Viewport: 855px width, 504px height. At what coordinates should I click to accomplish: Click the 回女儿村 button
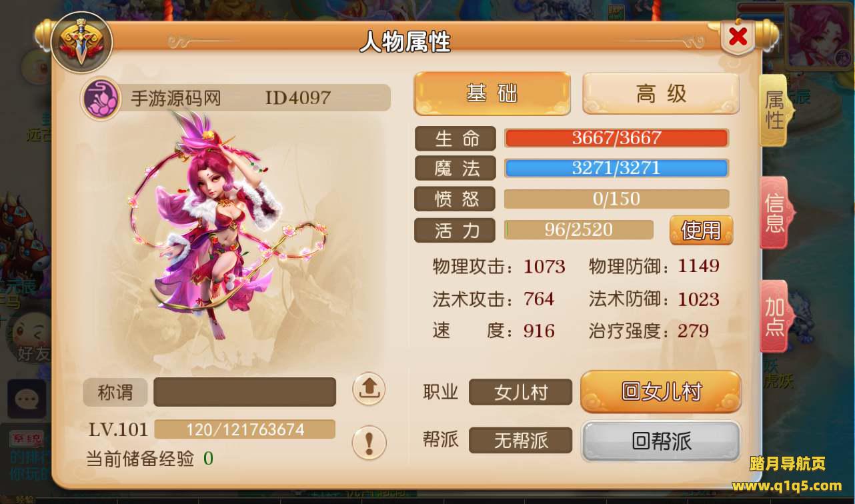tap(661, 391)
